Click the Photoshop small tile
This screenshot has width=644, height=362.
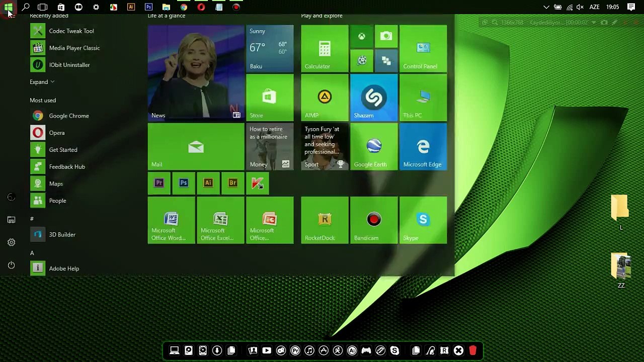tap(184, 183)
